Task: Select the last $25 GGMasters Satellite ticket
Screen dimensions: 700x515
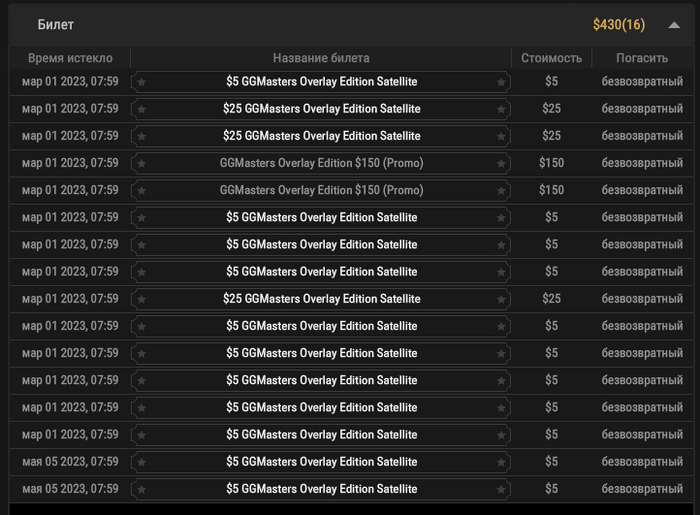Action: [321, 299]
